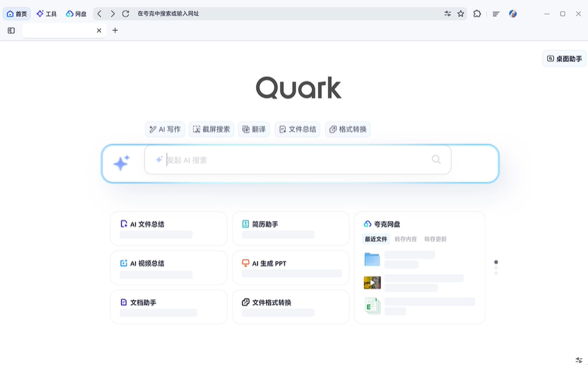588x365 pixels.
Task: Open the AI 视频总结 card
Action: click(169, 268)
